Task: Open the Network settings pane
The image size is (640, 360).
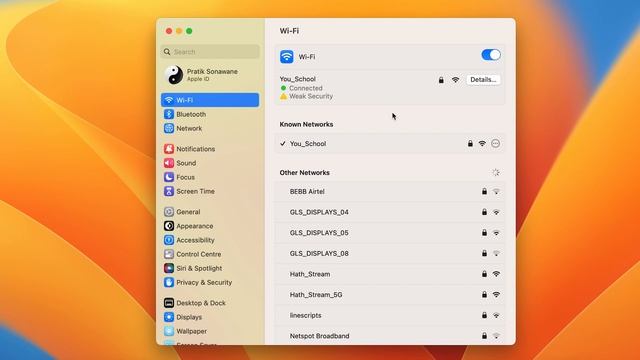Action: tap(210, 128)
